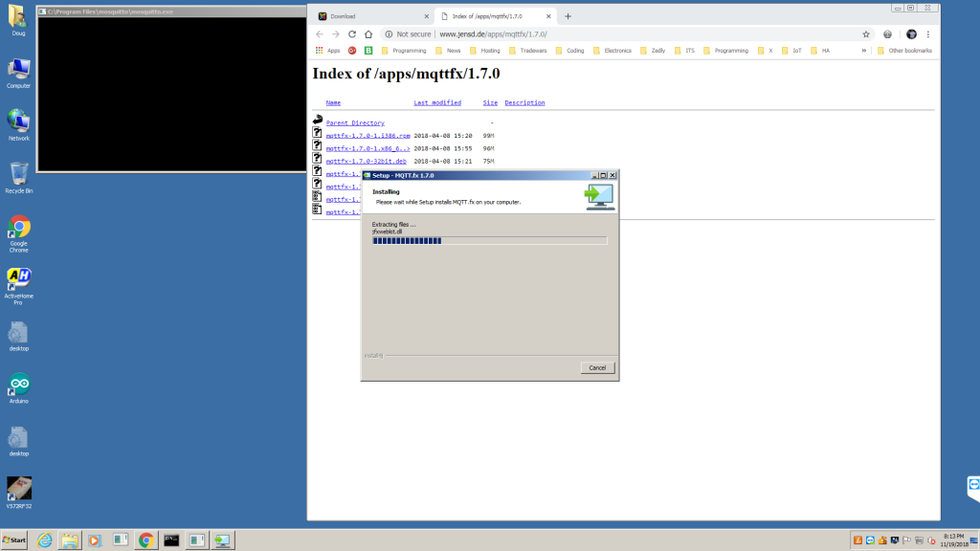980x551 pixels.
Task: Sort the listing by Description
Action: pos(524,102)
